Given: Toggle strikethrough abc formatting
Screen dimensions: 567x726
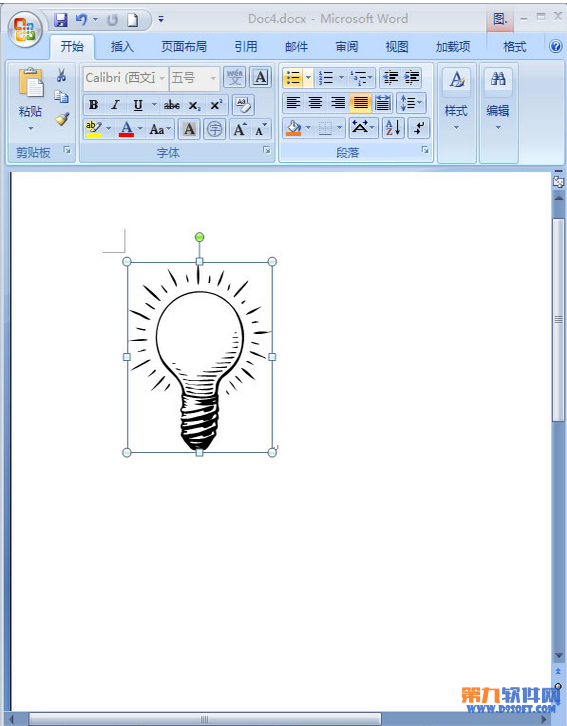Looking at the screenshot, I should point(172,105).
